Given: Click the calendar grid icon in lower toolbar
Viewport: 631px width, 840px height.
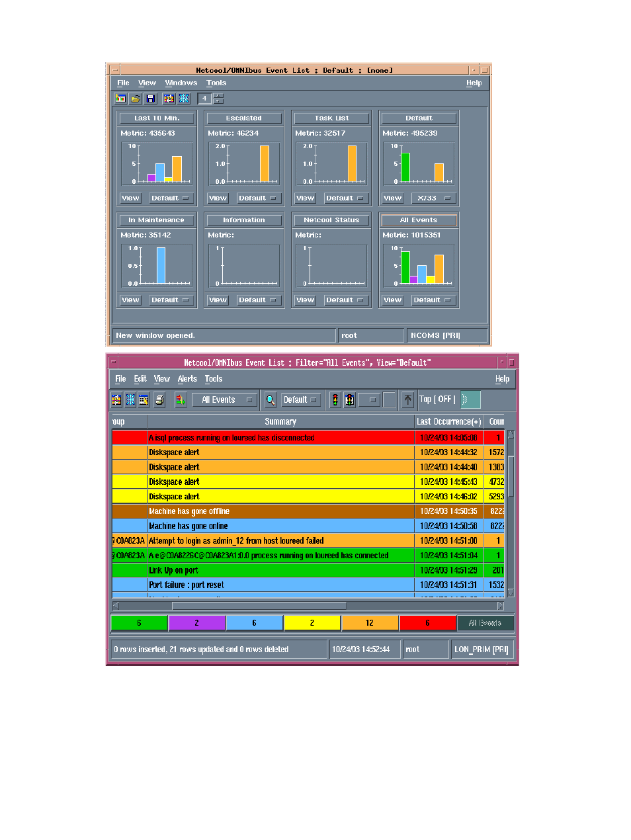Looking at the screenshot, I should (x=144, y=399).
